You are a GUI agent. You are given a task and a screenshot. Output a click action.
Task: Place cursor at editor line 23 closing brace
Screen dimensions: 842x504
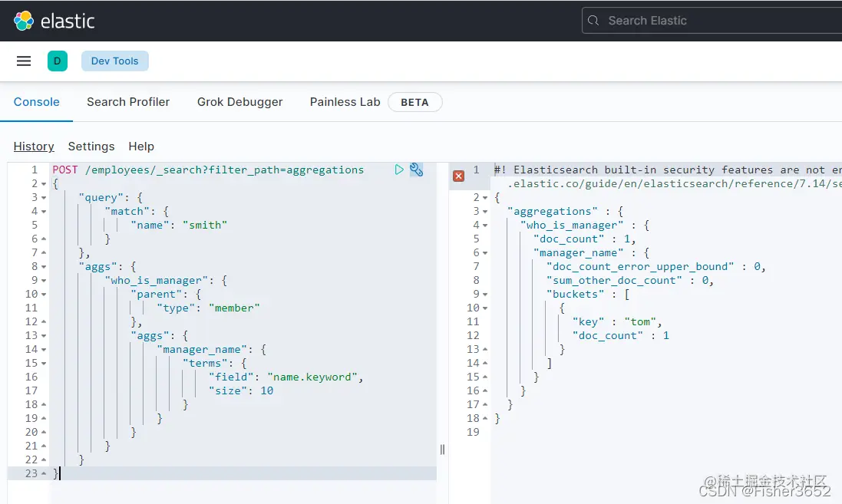(x=56, y=473)
